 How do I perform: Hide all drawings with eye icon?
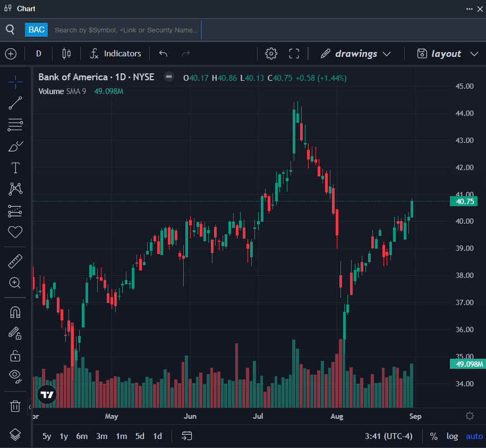click(15, 376)
